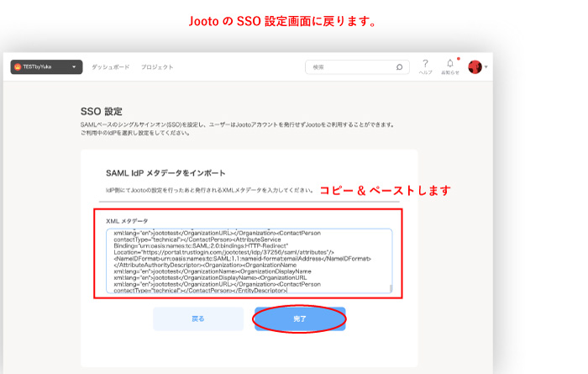Click the XML textarea scrollbar
588x374 pixels.
tap(391, 288)
